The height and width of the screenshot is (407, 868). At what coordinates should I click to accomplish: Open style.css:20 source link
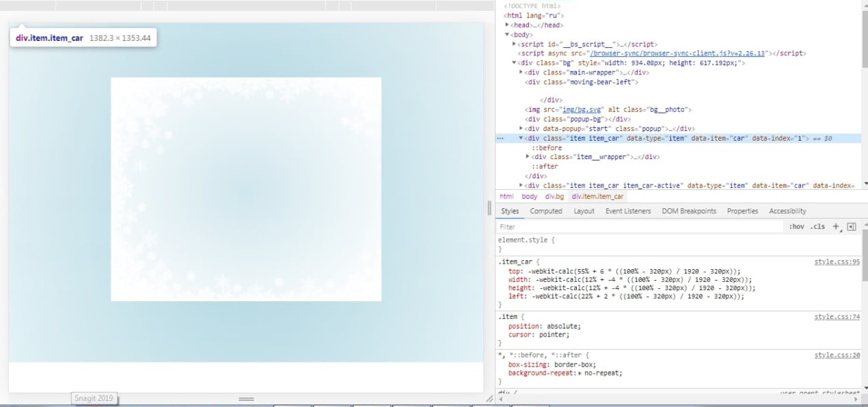837,356
